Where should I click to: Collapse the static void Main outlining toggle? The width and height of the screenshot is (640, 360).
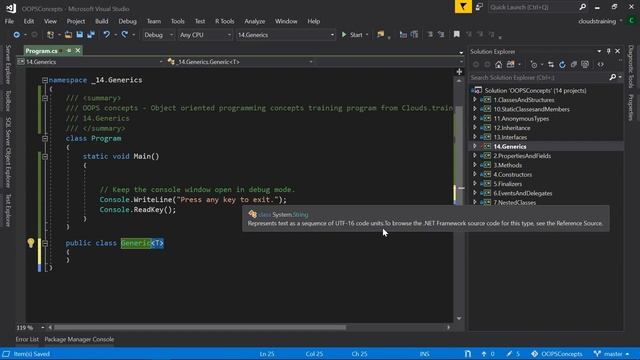[x=45, y=156]
